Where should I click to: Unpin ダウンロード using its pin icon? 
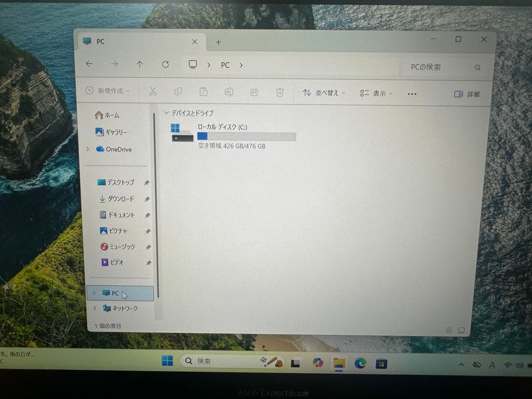click(147, 199)
